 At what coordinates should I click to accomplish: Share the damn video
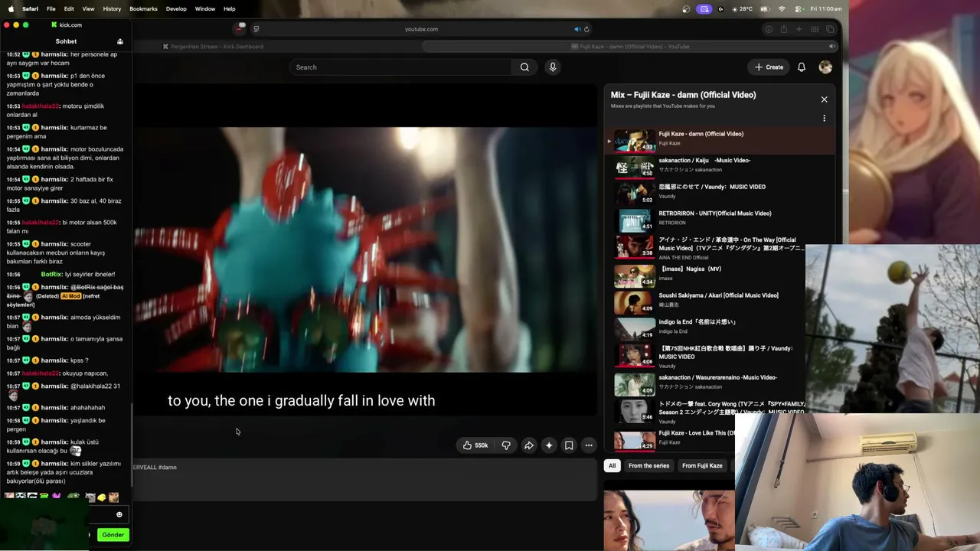point(528,445)
